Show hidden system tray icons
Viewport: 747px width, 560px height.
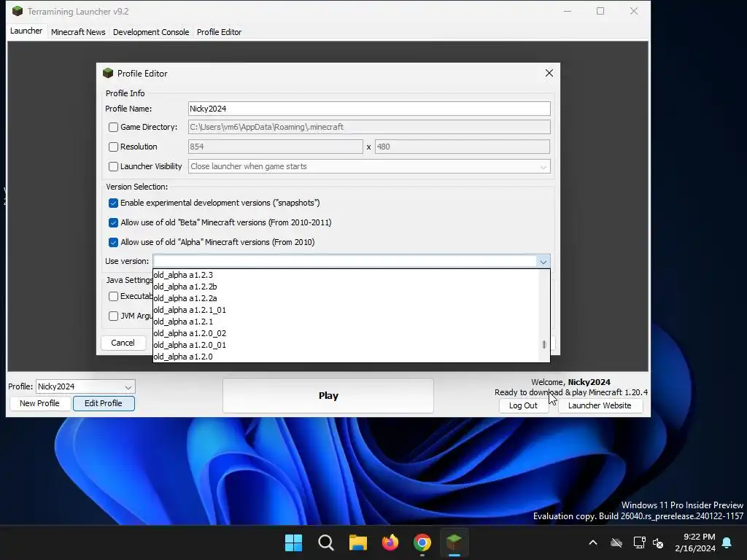point(593,542)
